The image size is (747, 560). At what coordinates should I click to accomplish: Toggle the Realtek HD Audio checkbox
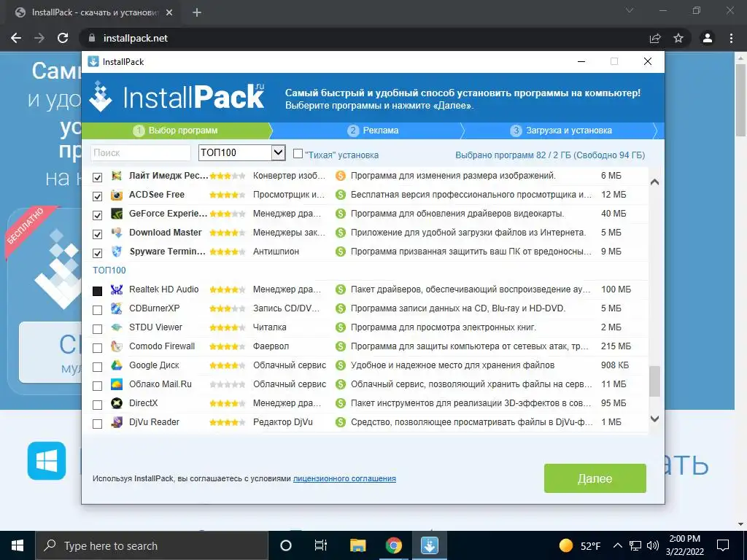(97, 291)
